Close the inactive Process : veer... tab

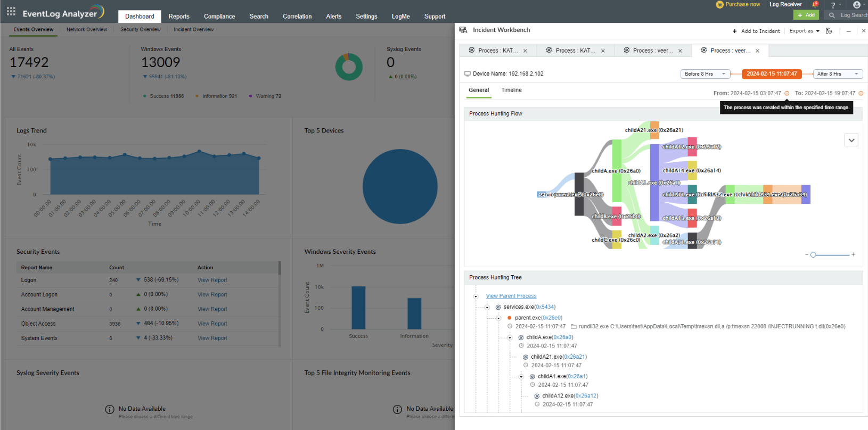click(x=680, y=51)
